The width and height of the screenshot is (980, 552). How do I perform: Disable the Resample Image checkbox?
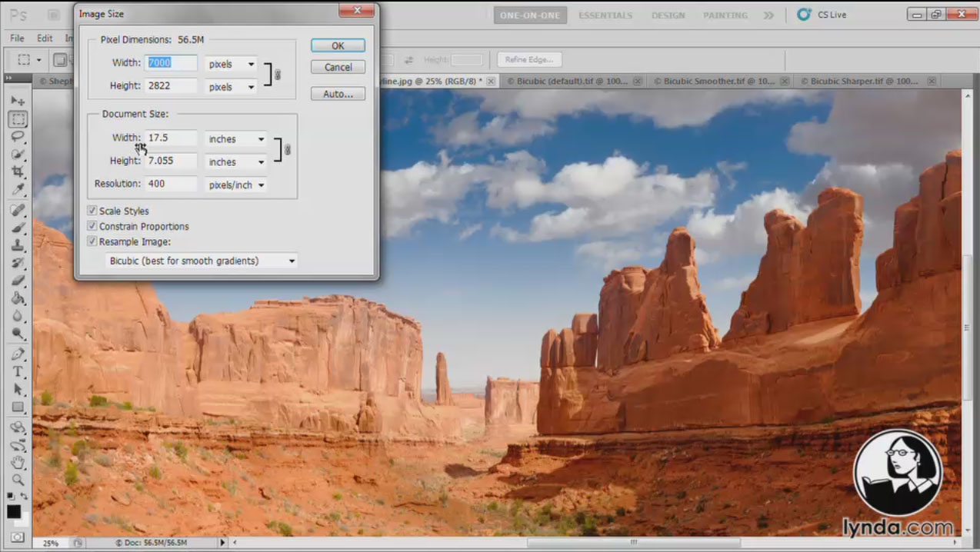pyautogui.click(x=92, y=241)
